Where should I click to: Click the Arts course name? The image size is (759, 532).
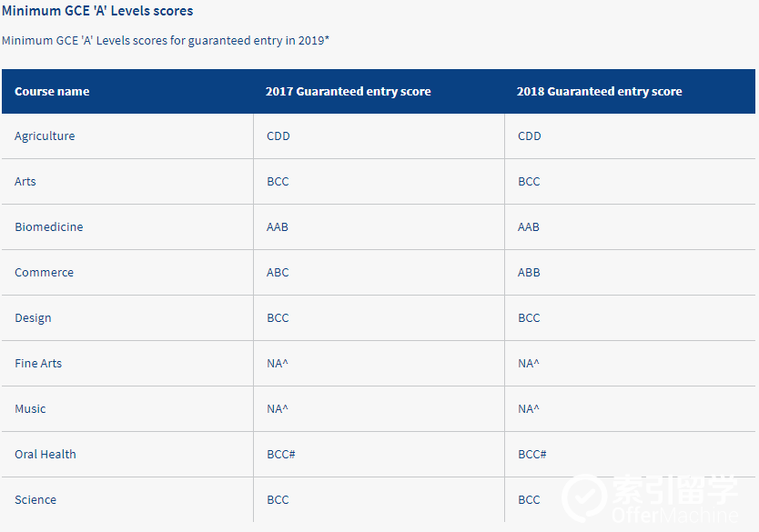25,181
